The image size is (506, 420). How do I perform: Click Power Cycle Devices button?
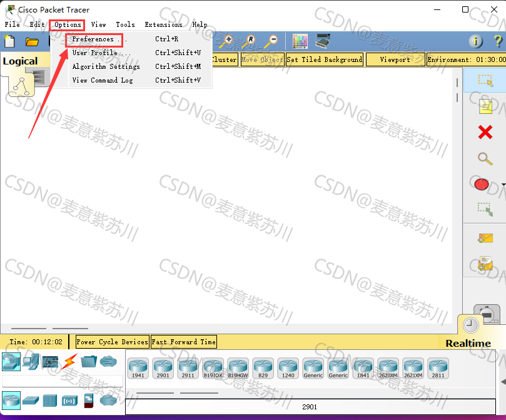[113, 342]
